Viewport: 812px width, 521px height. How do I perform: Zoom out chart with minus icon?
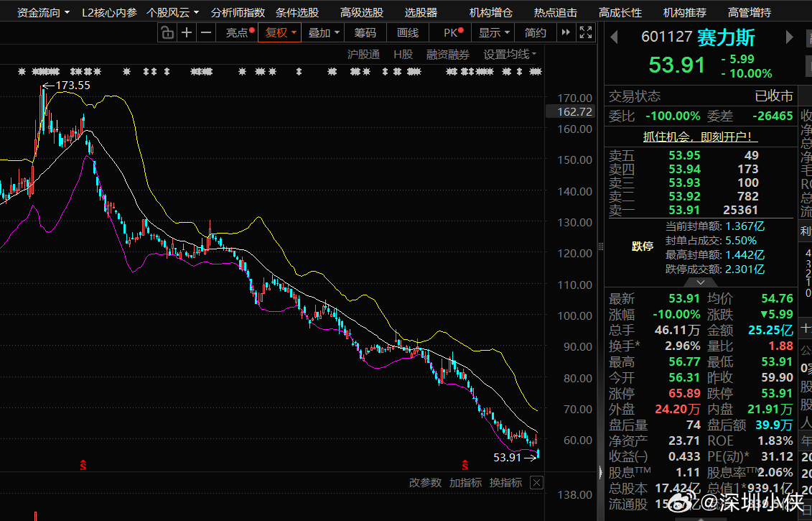pyautogui.click(x=206, y=32)
